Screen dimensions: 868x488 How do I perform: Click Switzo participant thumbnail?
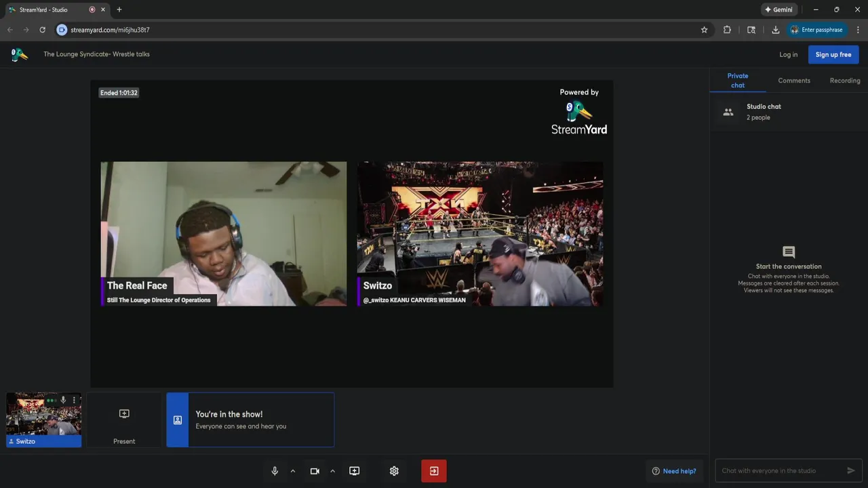coord(43,420)
